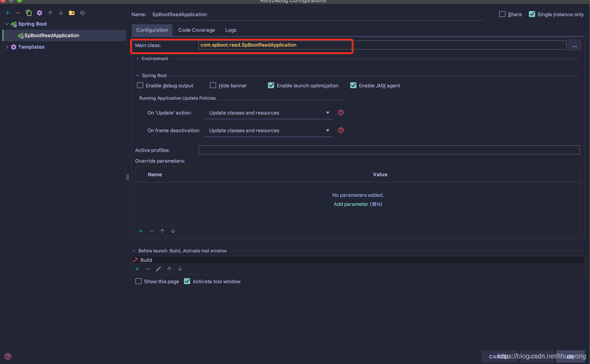Create new folder for configurations
Viewport: 590px width, 364px height.
[x=72, y=13]
